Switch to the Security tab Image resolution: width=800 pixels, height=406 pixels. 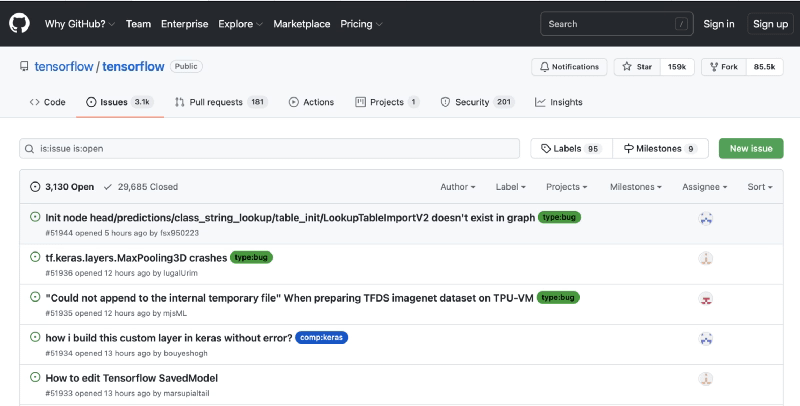coord(477,102)
